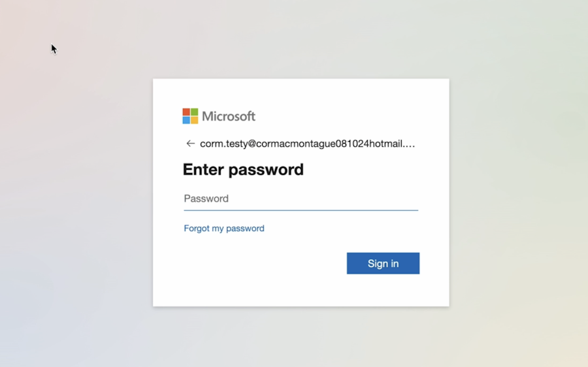Click the "Enter password" heading

(x=243, y=170)
